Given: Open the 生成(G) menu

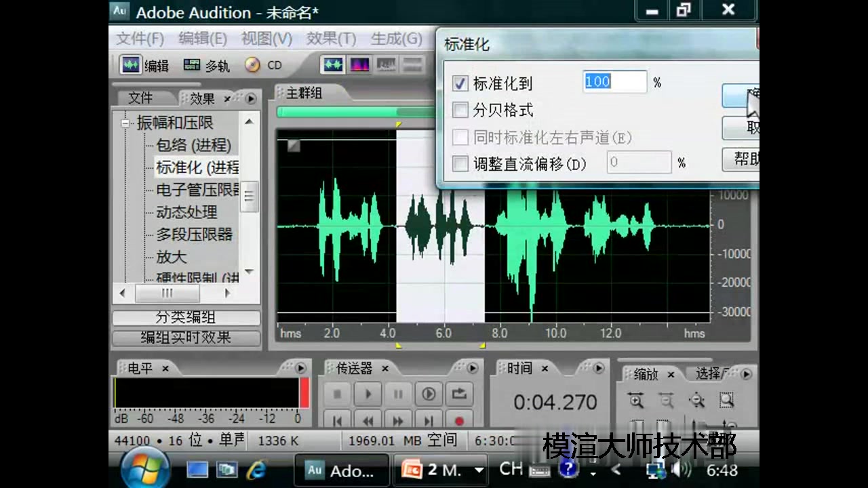Looking at the screenshot, I should (x=396, y=39).
